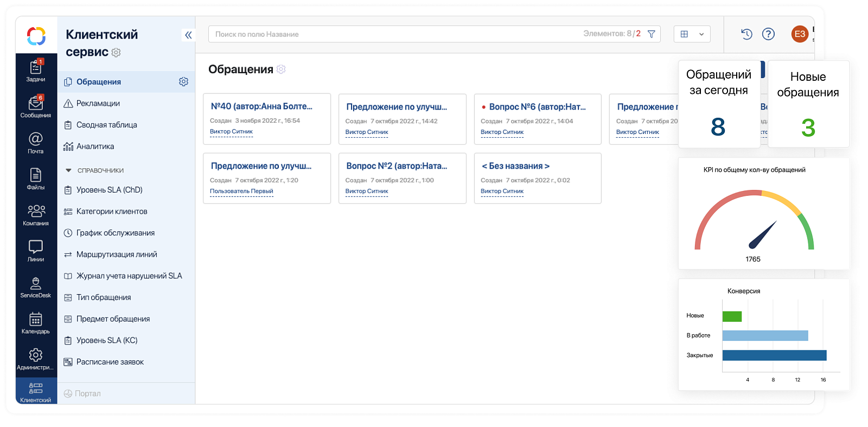Open the view mode dropdown with grid icon
The height and width of the screenshot is (427, 868).
click(692, 34)
